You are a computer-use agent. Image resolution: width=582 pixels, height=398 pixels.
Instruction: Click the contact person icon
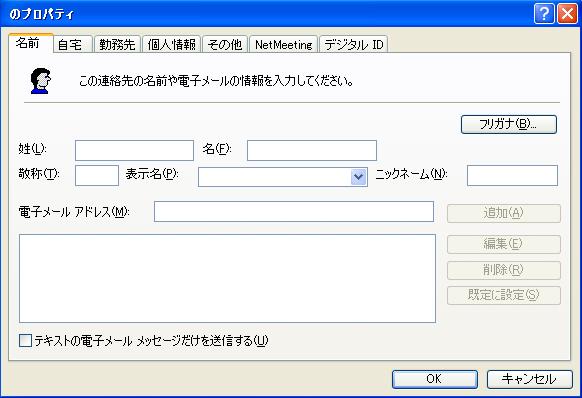click(x=40, y=81)
